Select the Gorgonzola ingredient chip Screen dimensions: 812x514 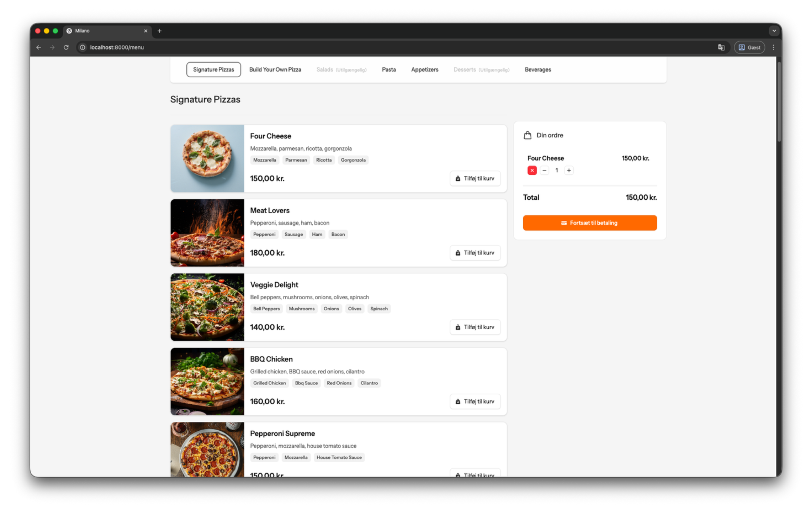point(353,160)
